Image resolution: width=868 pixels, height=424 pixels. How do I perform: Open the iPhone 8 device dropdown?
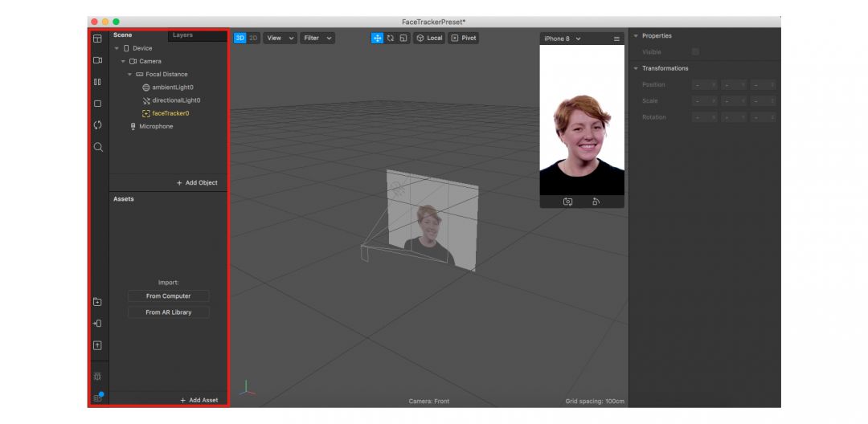[563, 39]
